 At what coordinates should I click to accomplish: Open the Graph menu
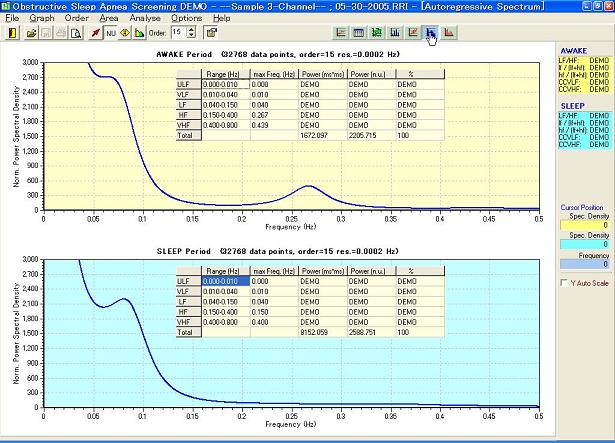click(x=42, y=18)
